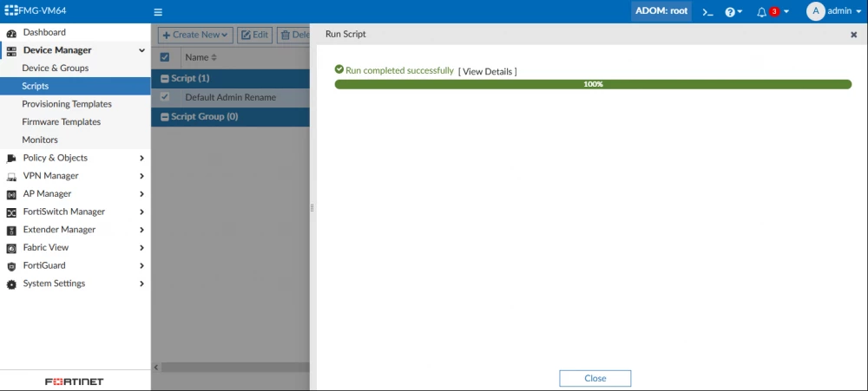Click the Delete toolbar button
The width and height of the screenshot is (868, 391).
(x=293, y=35)
